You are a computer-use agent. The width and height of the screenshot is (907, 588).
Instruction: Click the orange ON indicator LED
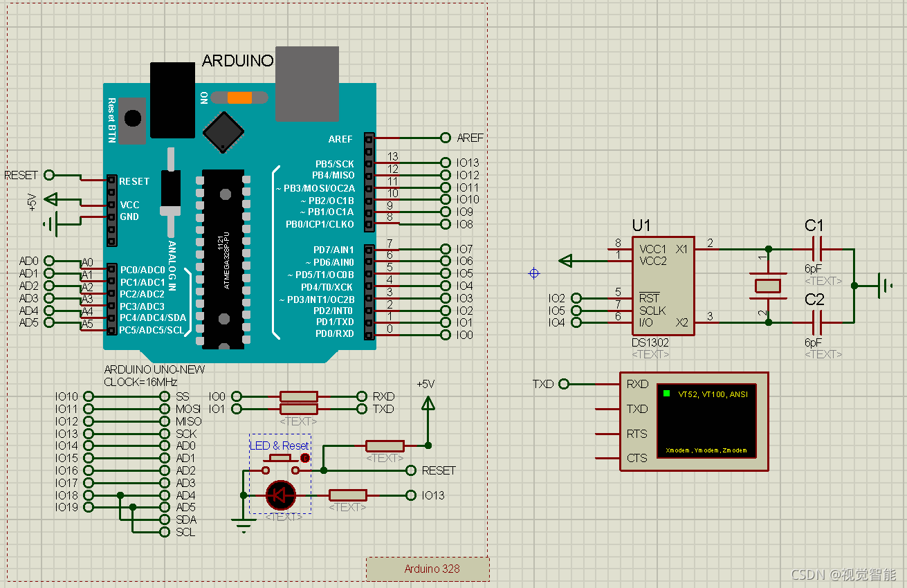click(239, 98)
